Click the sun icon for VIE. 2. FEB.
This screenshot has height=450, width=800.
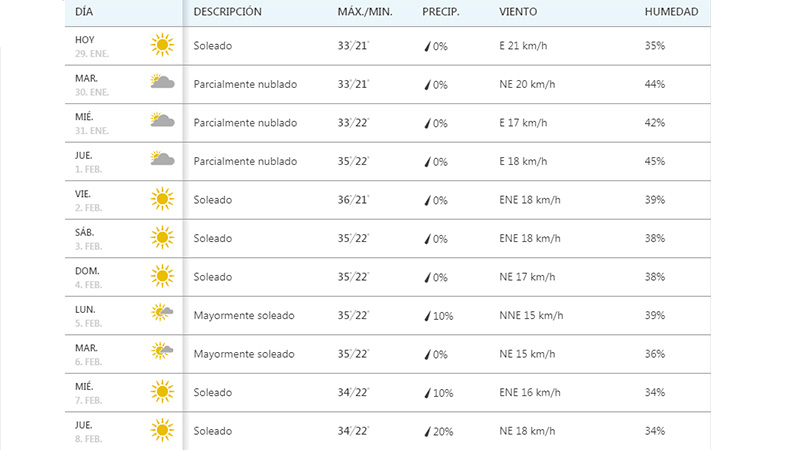click(162, 199)
